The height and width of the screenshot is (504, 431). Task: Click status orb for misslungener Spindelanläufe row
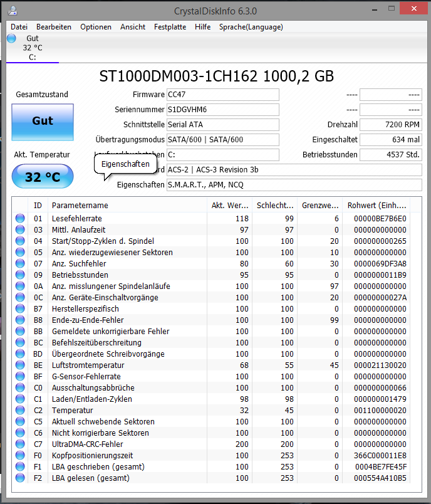[x=20, y=286]
